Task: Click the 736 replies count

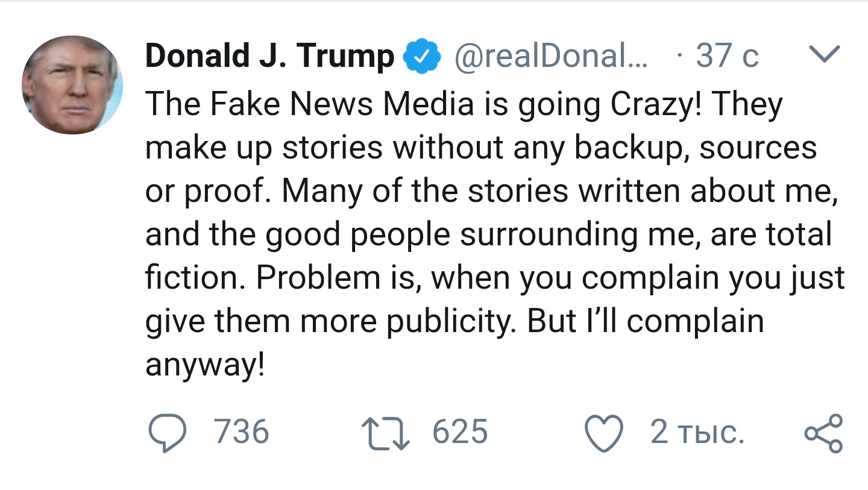Action: [x=242, y=432]
